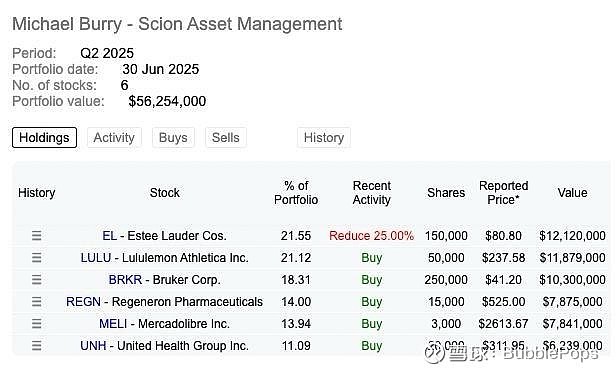616x372 pixels.
Task: Open the REGN - Regeneron Pharmaceuticals link
Action: coord(165,302)
